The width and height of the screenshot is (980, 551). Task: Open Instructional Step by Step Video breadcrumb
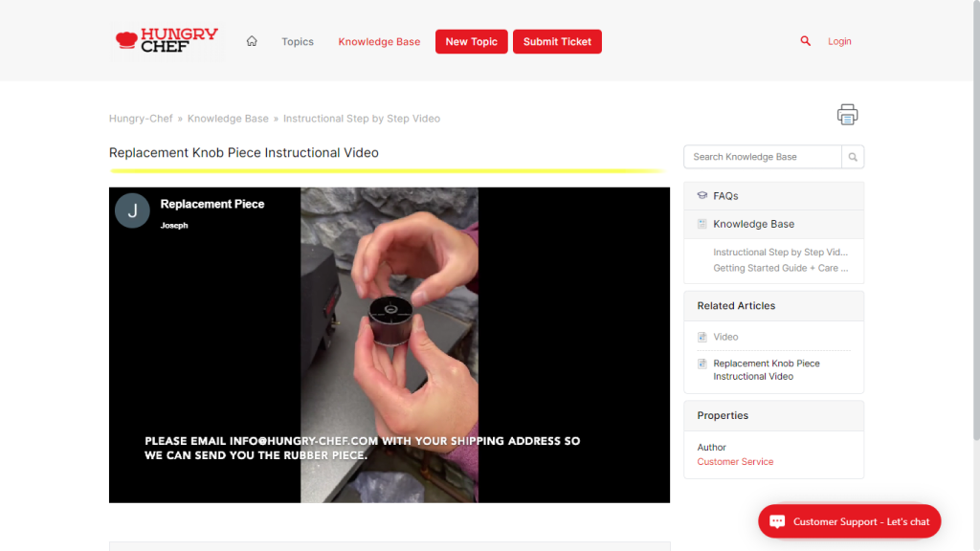362,119
